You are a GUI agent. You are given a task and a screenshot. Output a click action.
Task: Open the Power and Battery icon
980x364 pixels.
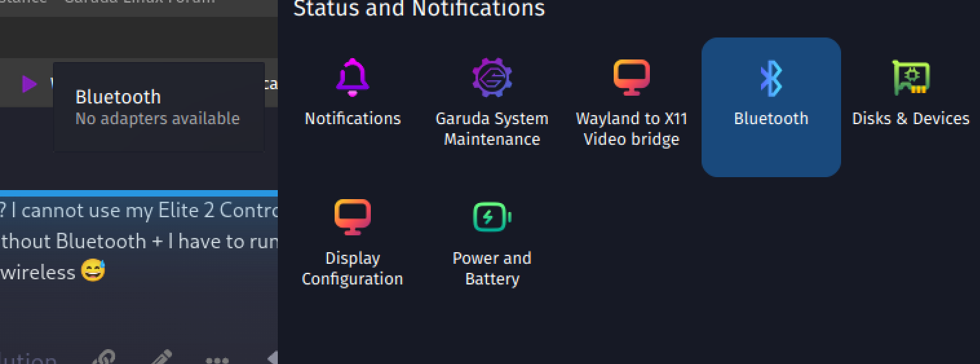pos(492,217)
